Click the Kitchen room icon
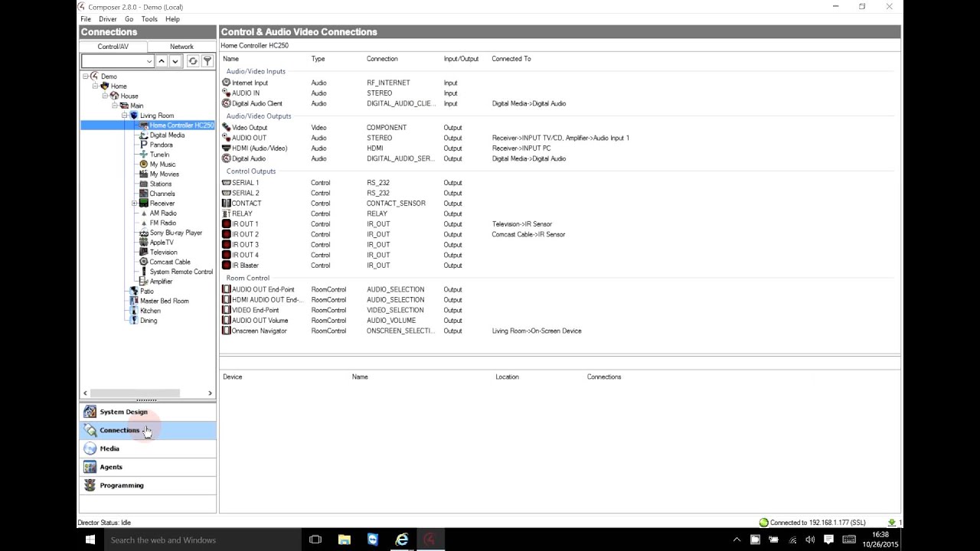980x551 pixels. point(134,311)
